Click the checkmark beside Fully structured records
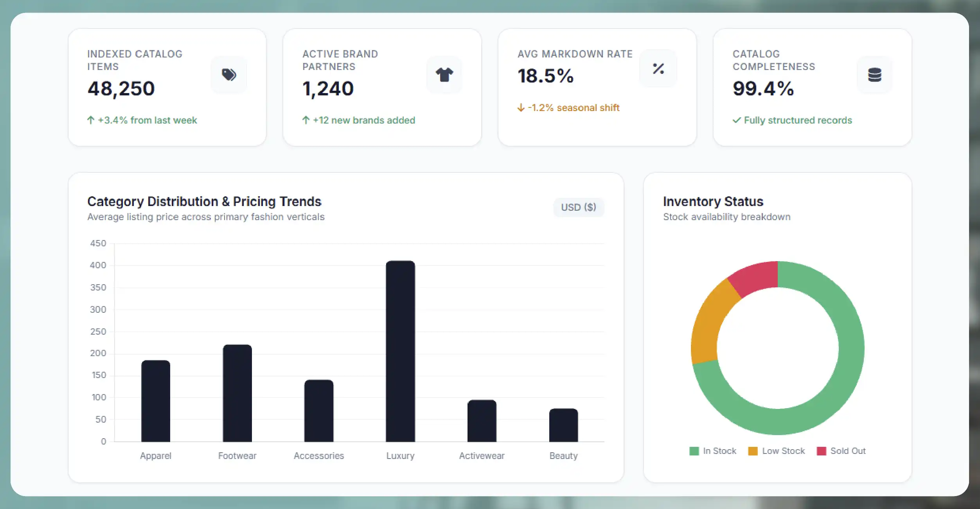 (x=737, y=120)
